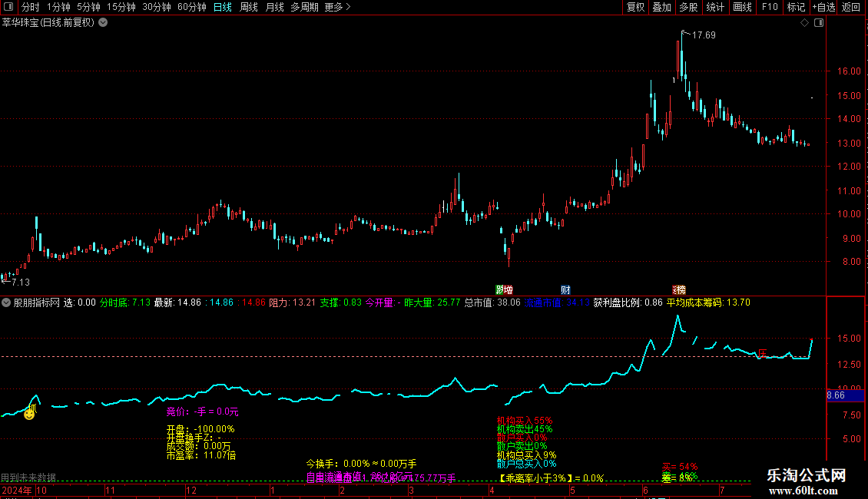Viewport: 868px width, 499px height.
Task: Click the blue 8.66 axis value box
Action: click(845, 395)
